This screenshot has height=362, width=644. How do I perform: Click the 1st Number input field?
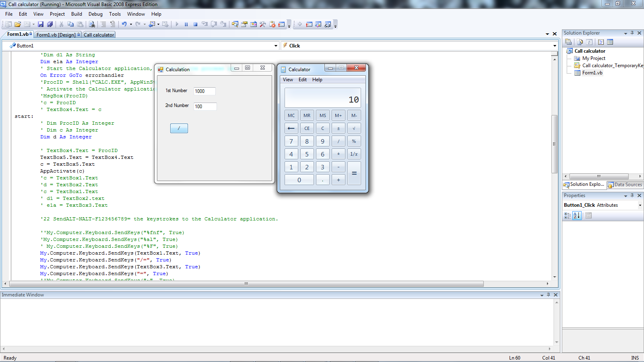[x=204, y=91]
